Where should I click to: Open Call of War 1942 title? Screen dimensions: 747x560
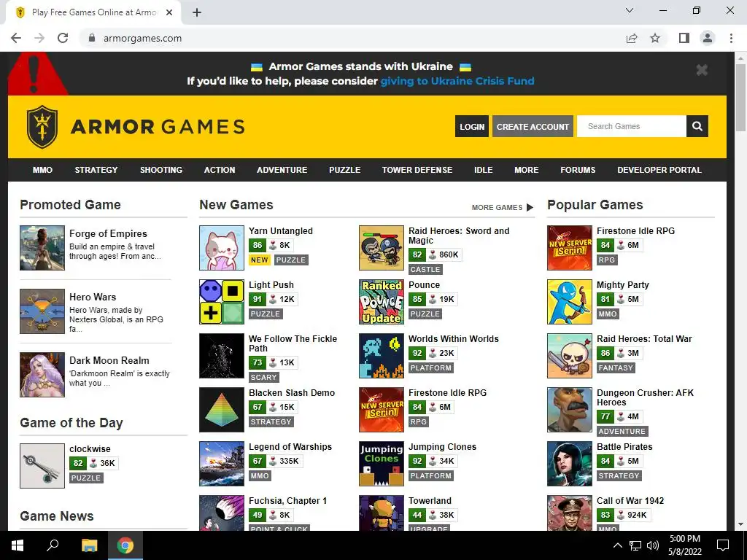coord(630,500)
